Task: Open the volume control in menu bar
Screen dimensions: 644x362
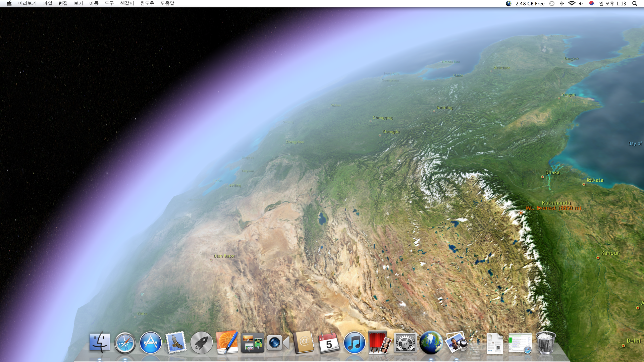Action: 581,3
